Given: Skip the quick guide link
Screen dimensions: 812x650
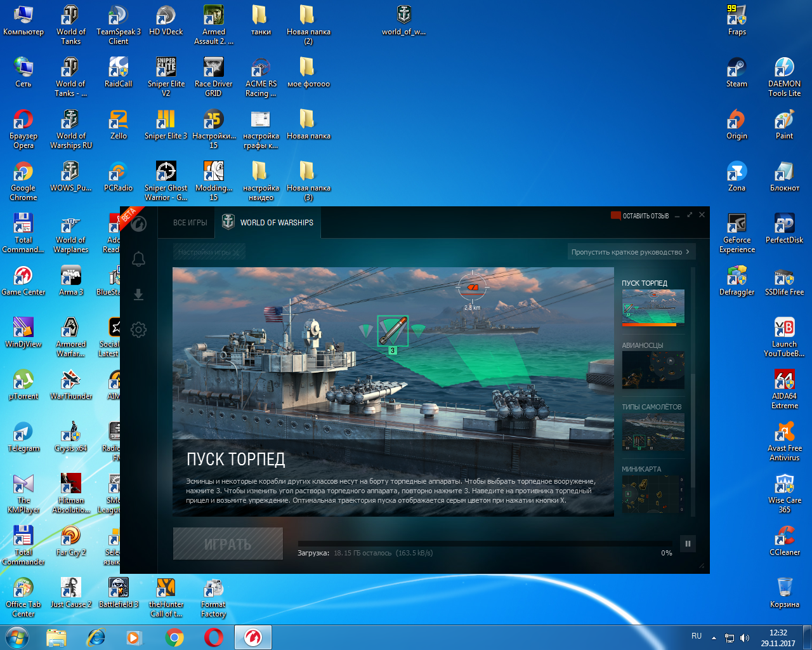Looking at the screenshot, I should click(631, 252).
